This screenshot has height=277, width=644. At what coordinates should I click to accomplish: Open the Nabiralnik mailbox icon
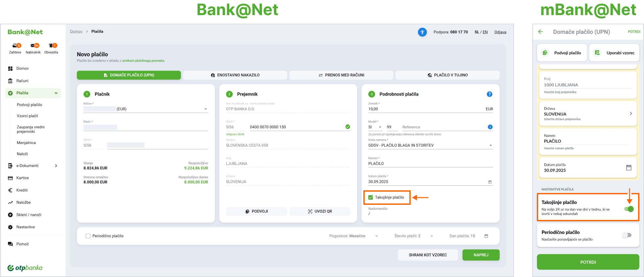tap(34, 46)
